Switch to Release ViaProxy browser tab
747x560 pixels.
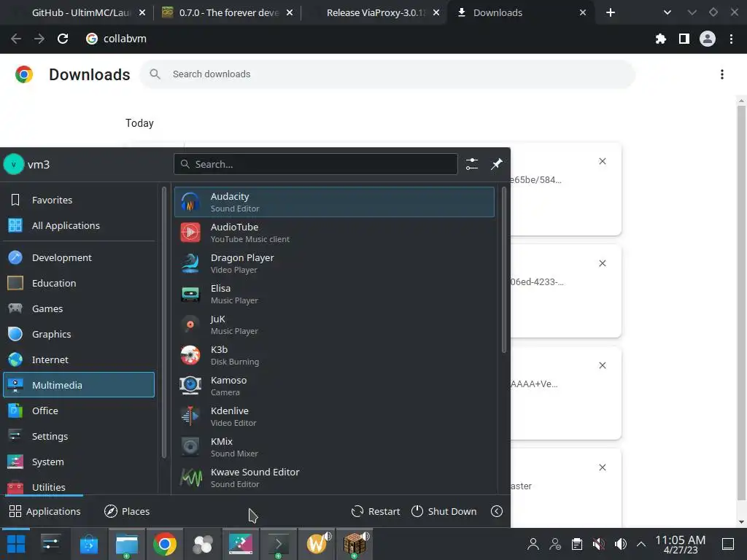(376, 13)
